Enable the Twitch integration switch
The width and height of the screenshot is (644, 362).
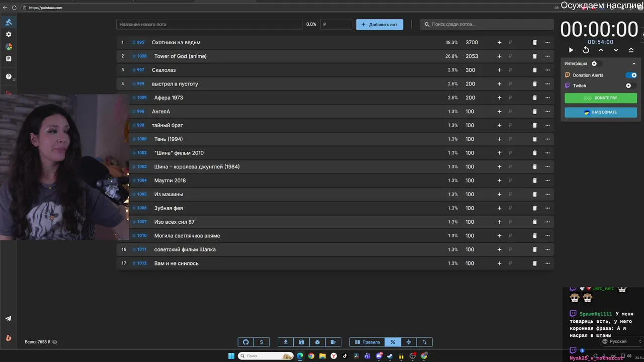[x=631, y=86]
